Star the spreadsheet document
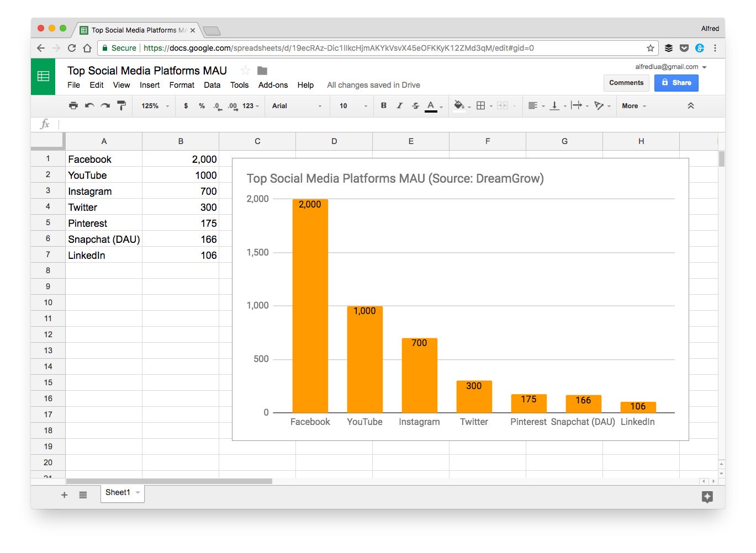Screen dimensions: 756x553 tap(245, 70)
